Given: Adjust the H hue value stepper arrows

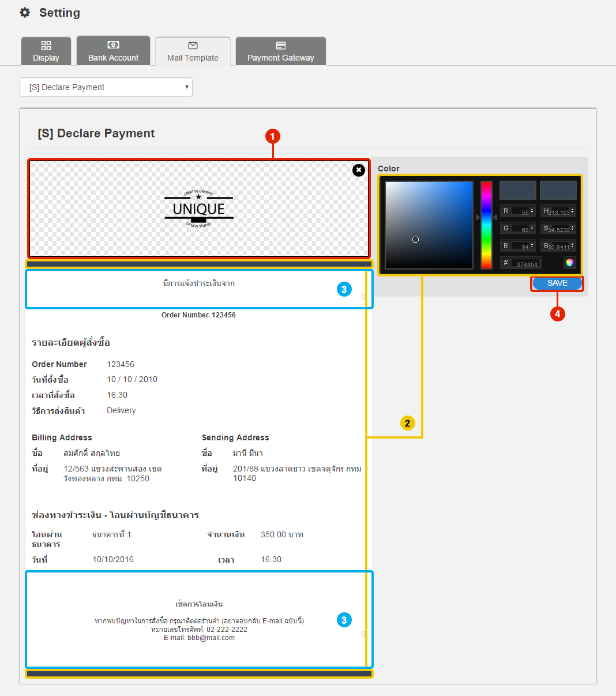Looking at the screenshot, I should 572,212.
